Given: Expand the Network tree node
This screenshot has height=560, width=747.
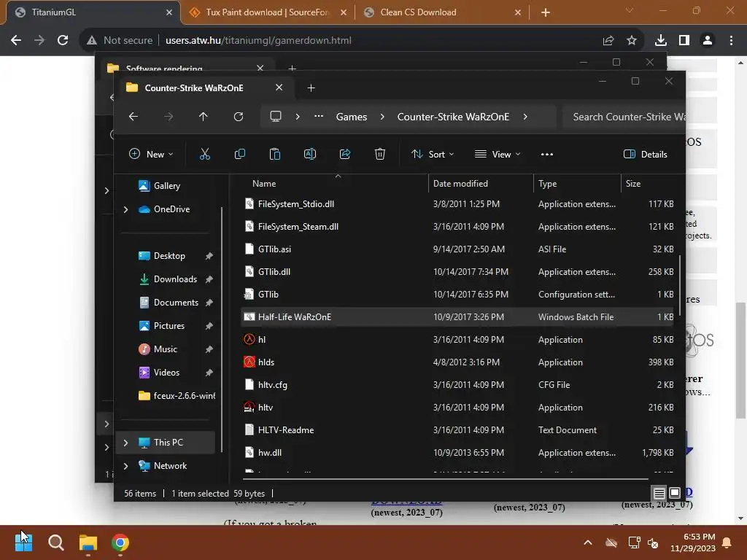Looking at the screenshot, I should pyautogui.click(x=125, y=466).
